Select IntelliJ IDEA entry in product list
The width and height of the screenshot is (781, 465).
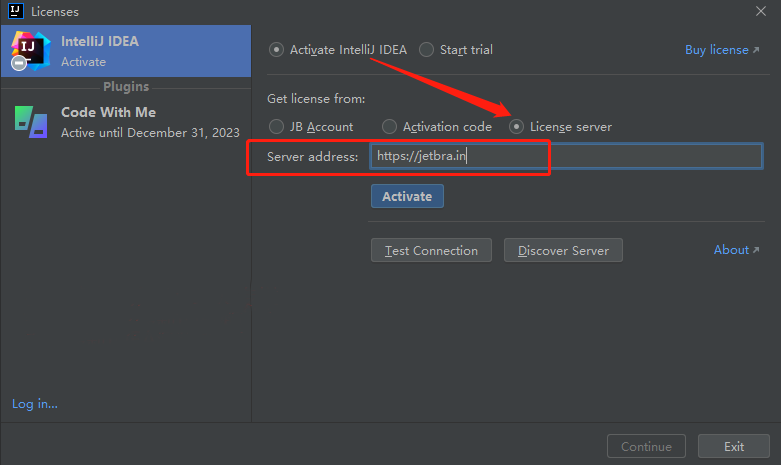[x=126, y=51]
